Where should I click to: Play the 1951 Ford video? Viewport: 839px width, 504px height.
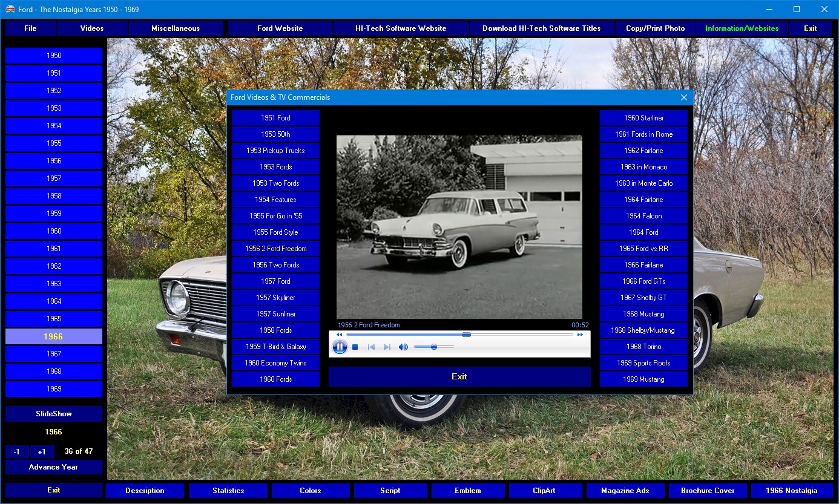275,118
